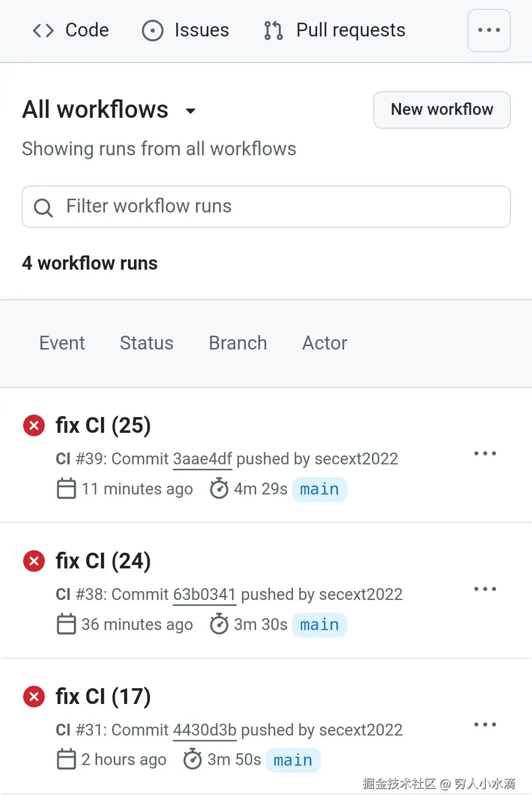The image size is (532, 807).
Task: Open the fix CI (17) workflow run
Action: (103, 697)
